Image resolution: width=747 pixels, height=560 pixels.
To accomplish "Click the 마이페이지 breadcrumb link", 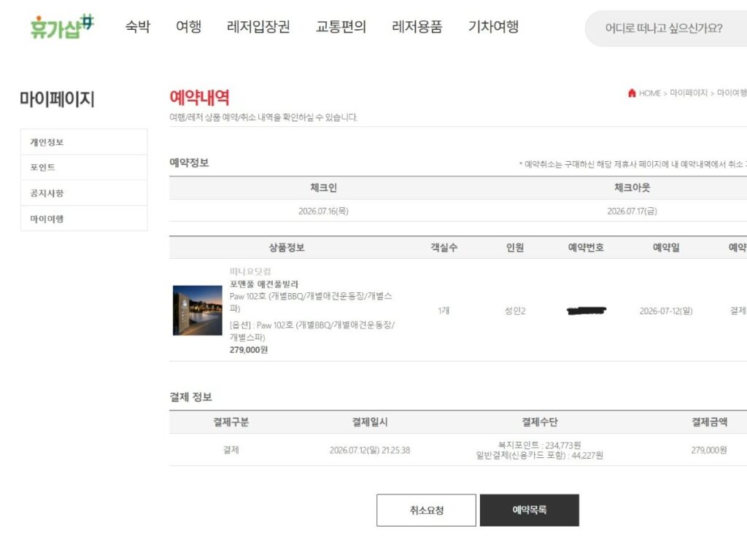I will click(x=689, y=93).
